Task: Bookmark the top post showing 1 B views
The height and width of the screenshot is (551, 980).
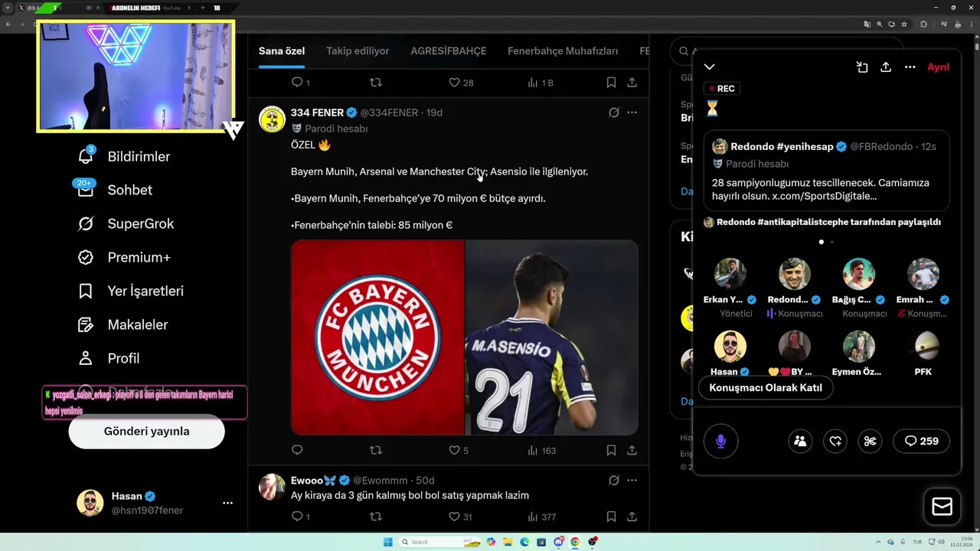Action: pos(611,82)
